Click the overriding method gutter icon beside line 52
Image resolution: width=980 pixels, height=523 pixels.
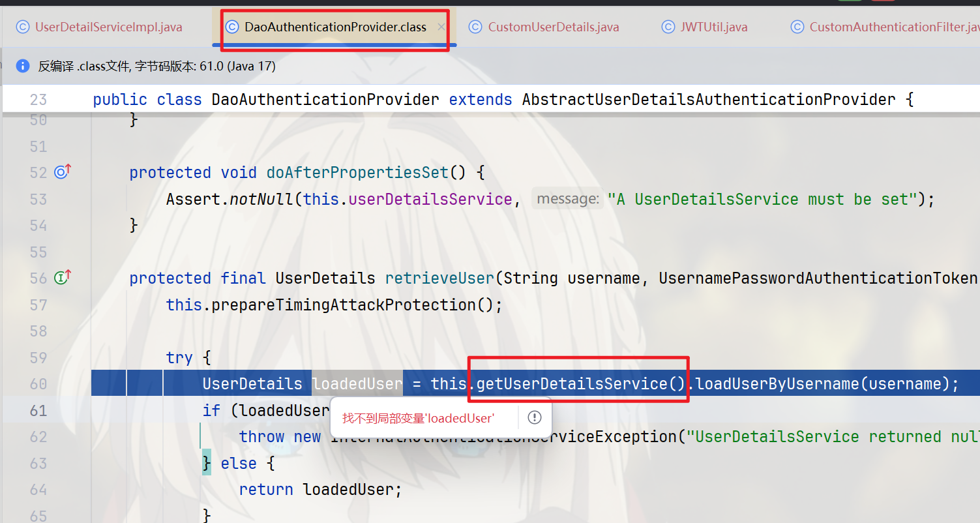pyautogui.click(x=61, y=172)
